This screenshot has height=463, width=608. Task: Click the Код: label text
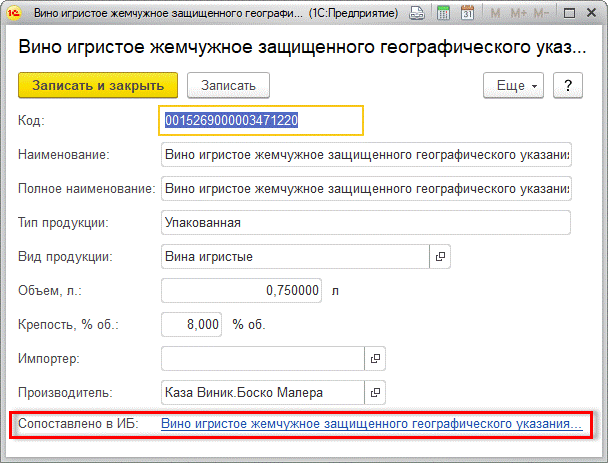pyautogui.click(x=31, y=120)
